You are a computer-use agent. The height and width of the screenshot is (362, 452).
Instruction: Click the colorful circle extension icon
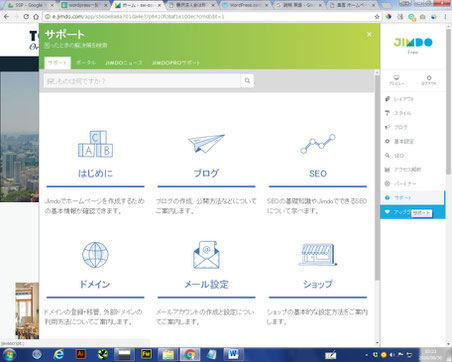[389, 16]
